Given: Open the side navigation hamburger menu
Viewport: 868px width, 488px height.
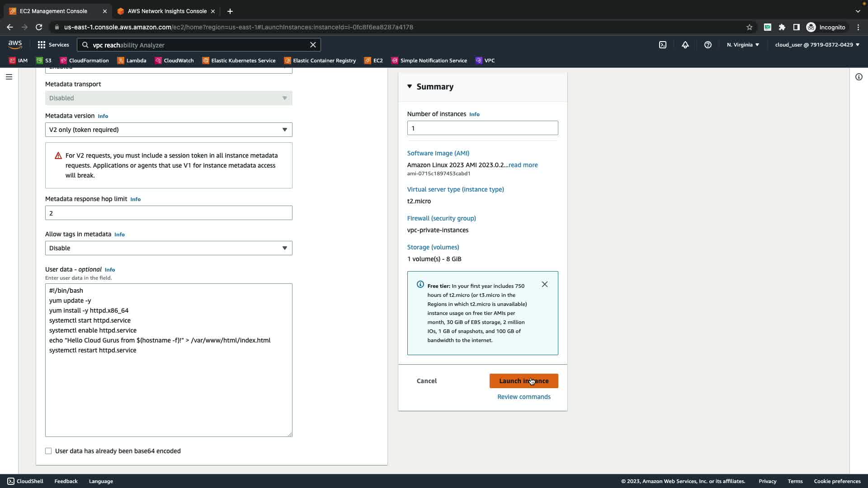Looking at the screenshot, I should 9,77.
